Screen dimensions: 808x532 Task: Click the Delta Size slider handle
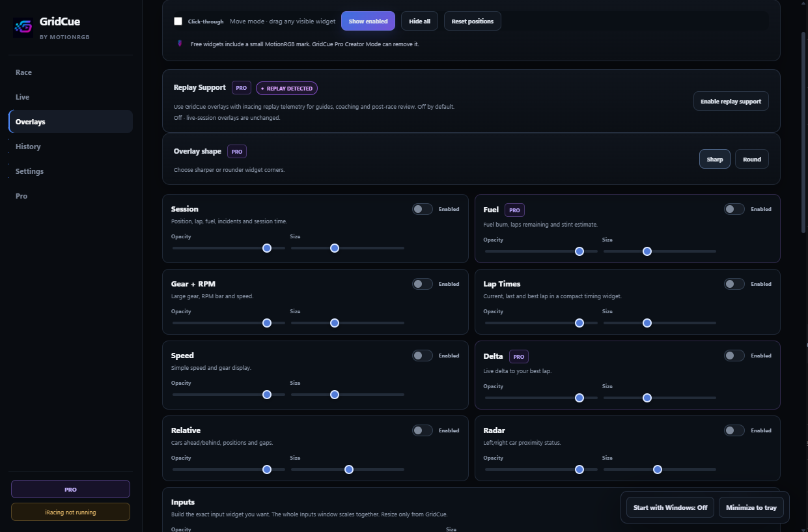647,398
